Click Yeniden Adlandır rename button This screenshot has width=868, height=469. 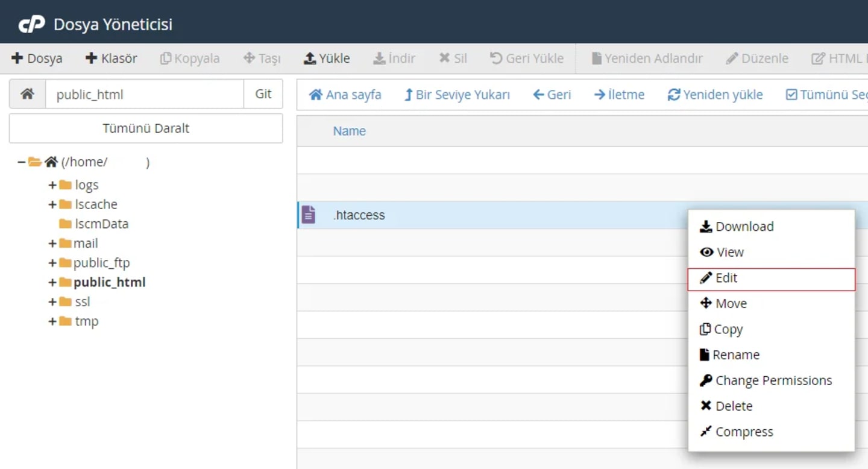click(x=647, y=58)
